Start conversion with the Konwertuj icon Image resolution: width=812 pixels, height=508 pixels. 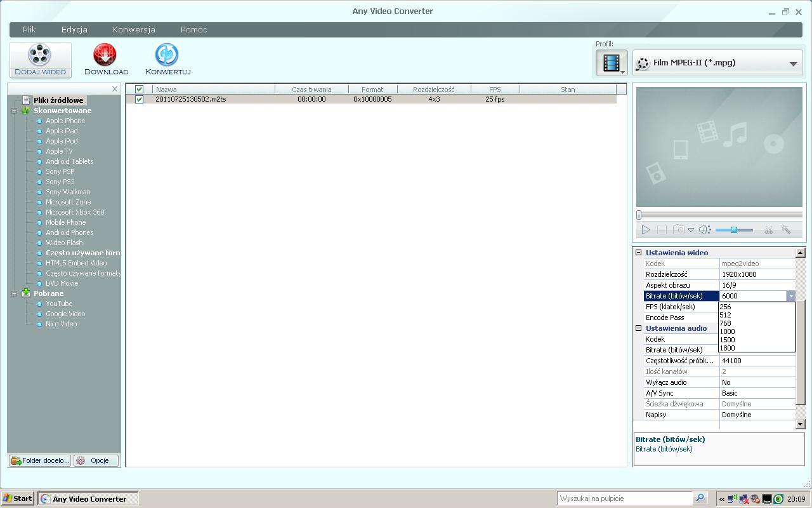pyautogui.click(x=167, y=55)
